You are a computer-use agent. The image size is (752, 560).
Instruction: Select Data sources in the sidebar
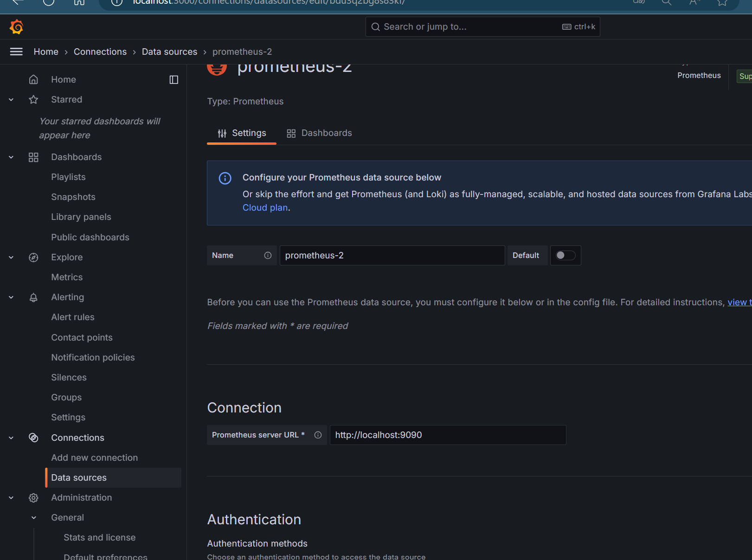coord(113,477)
